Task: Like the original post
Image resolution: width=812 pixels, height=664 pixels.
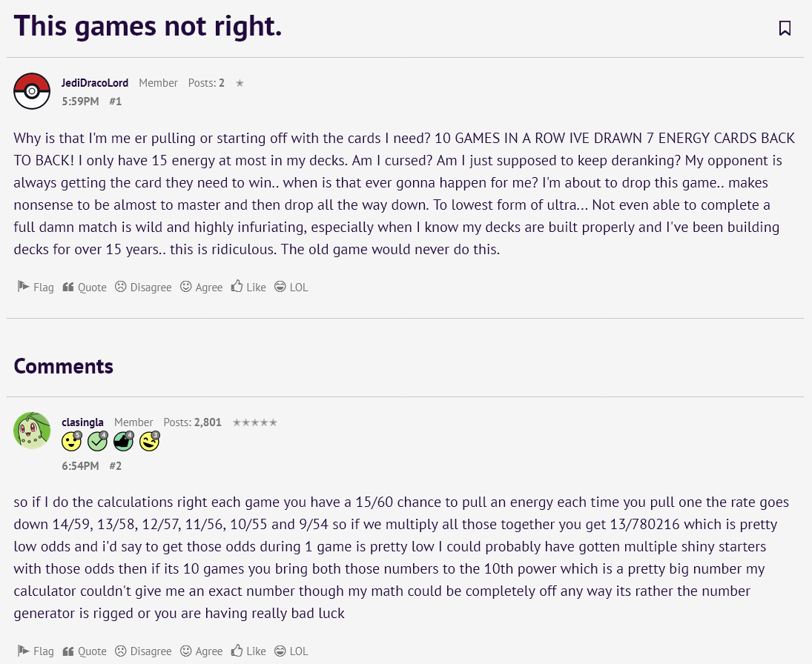Action: pyautogui.click(x=248, y=287)
